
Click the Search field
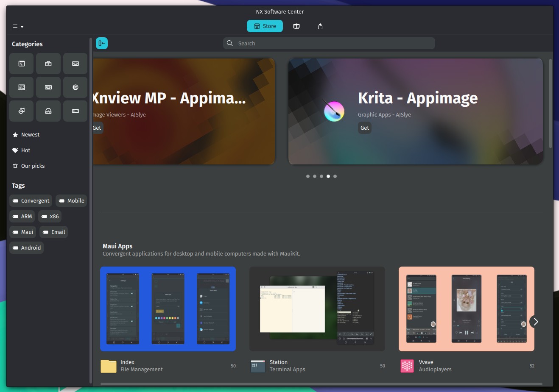pyautogui.click(x=329, y=43)
